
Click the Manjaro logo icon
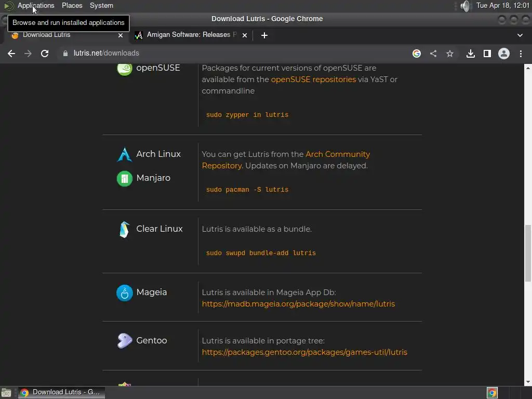(x=125, y=179)
